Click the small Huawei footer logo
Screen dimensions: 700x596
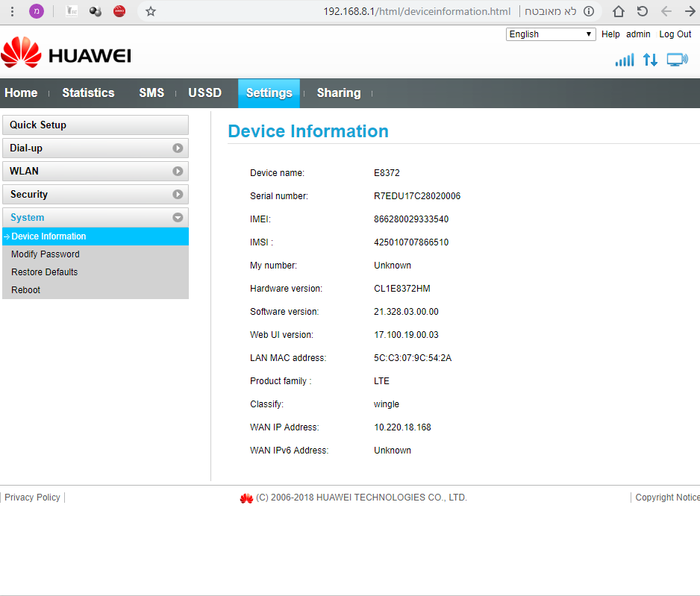tap(246, 498)
